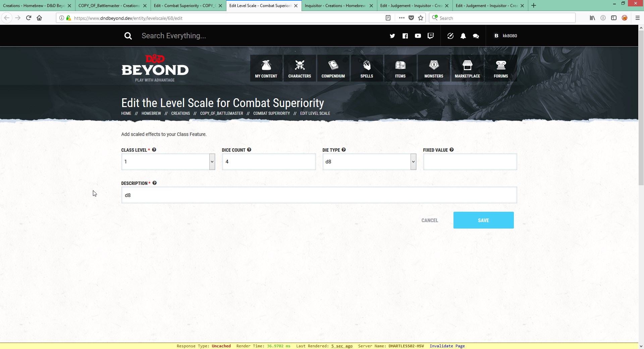Go to Creations breadcrumb
Viewport: 644px width, 349px height.
(180, 113)
